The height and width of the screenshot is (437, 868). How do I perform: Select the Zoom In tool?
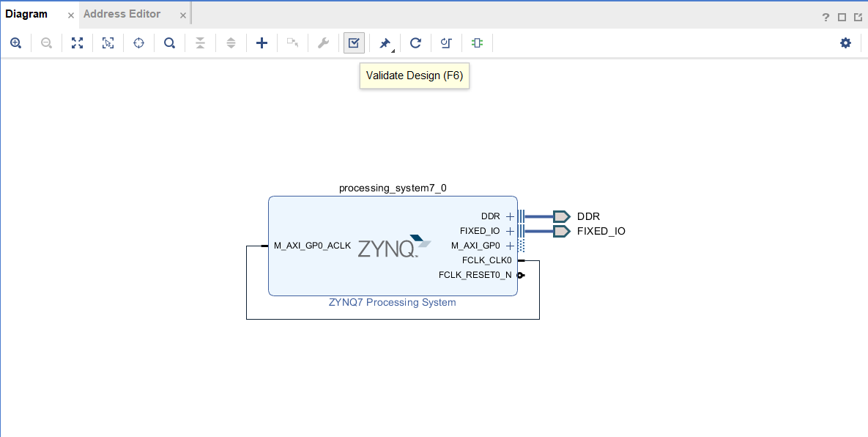[x=15, y=43]
